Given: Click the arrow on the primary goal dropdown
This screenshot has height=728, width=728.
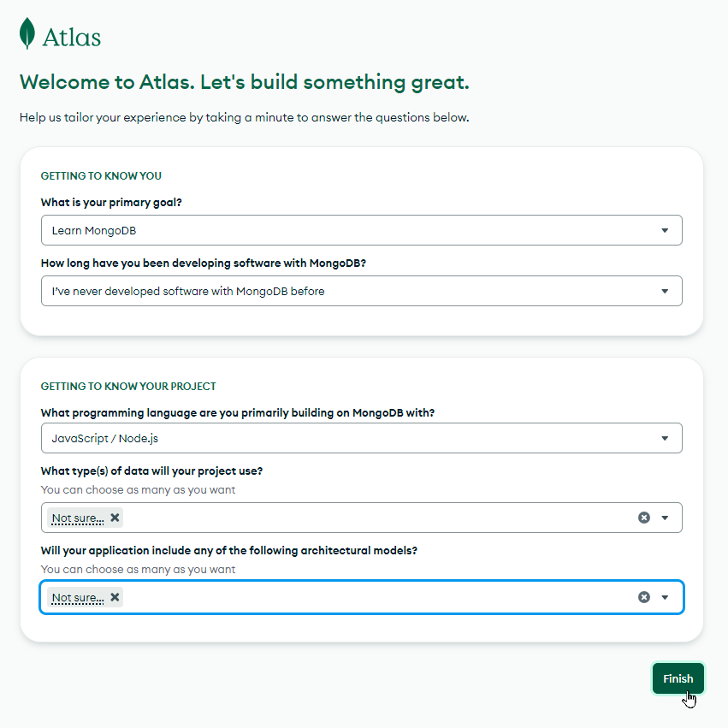Looking at the screenshot, I should [x=665, y=230].
